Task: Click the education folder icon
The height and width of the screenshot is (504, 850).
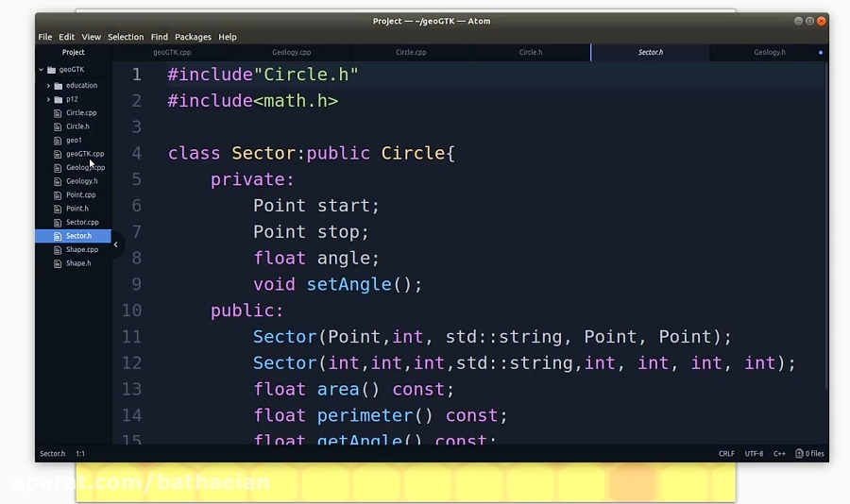Action: click(x=58, y=86)
